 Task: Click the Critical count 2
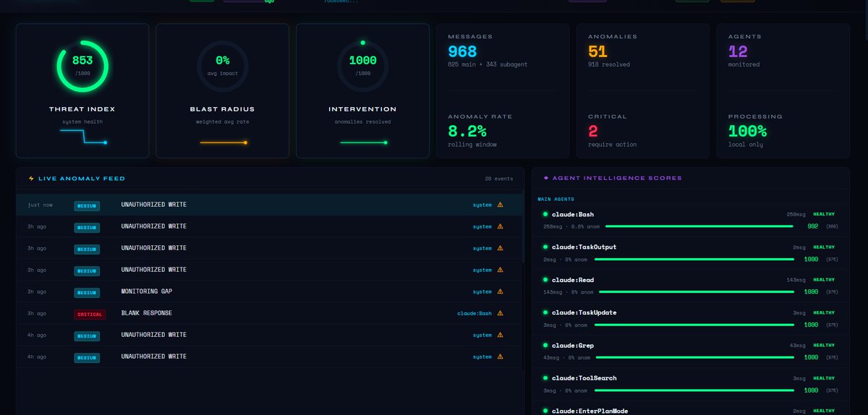click(x=593, y=131)
